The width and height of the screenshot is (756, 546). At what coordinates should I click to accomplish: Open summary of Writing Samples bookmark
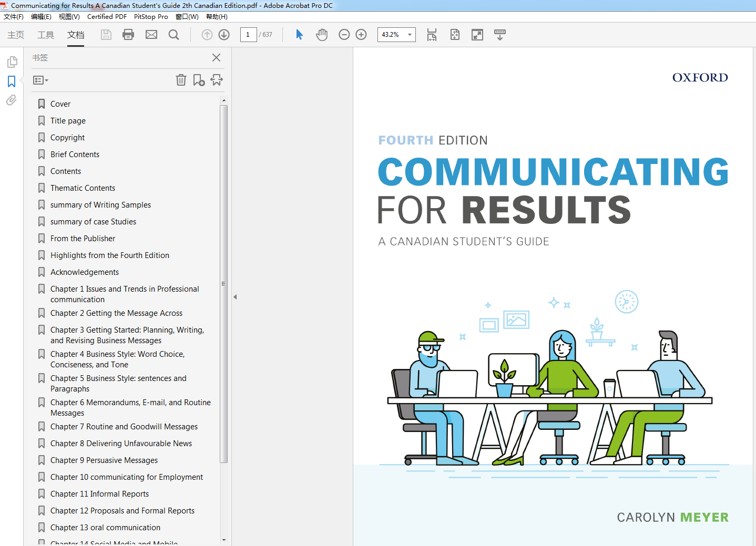(x=100, y=205)
